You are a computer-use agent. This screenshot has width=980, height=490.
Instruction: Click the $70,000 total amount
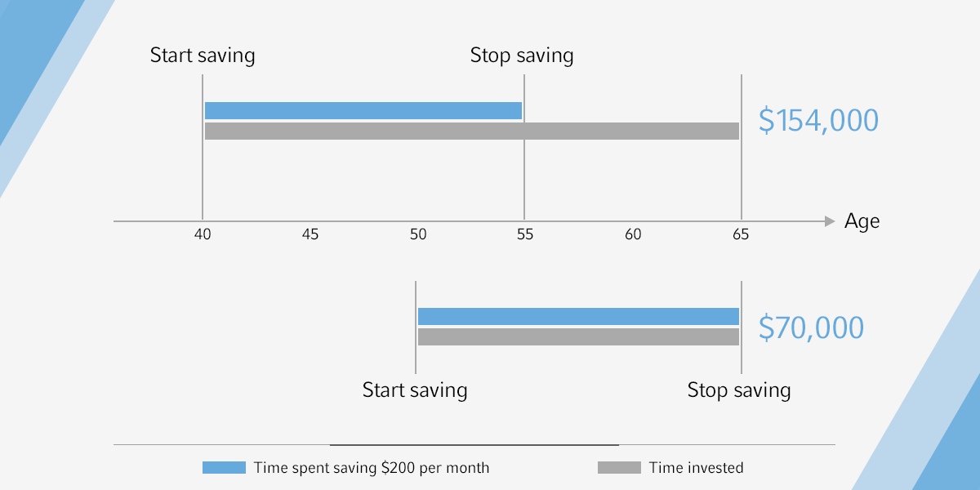tap(811, 327)
